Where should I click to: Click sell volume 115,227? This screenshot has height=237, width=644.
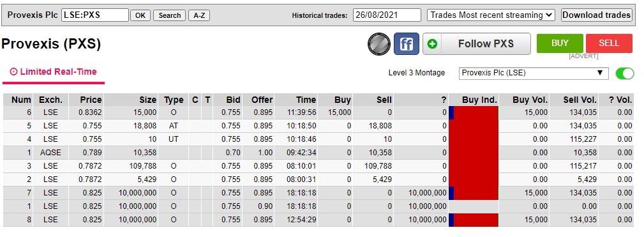583,139
